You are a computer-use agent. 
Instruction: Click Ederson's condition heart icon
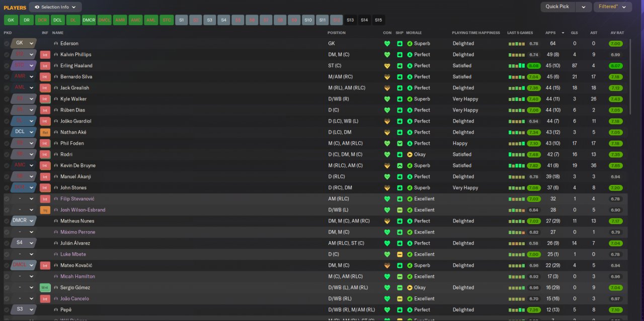pos(387,44)
